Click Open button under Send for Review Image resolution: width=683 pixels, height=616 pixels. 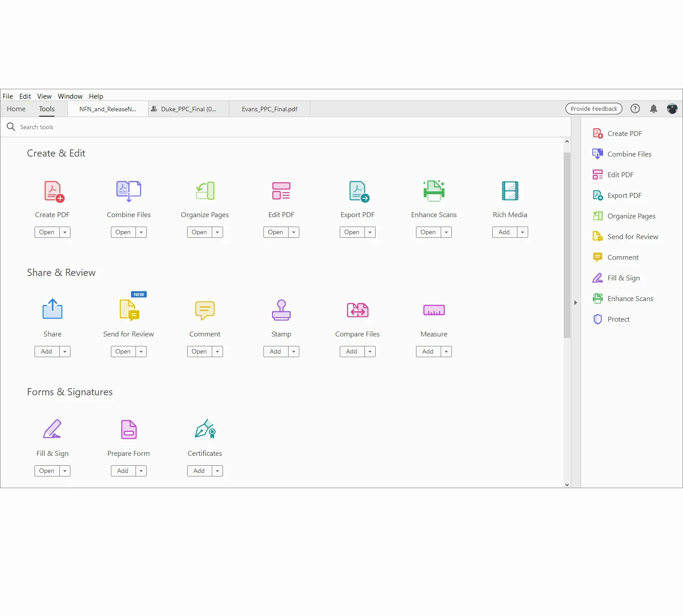123,352
